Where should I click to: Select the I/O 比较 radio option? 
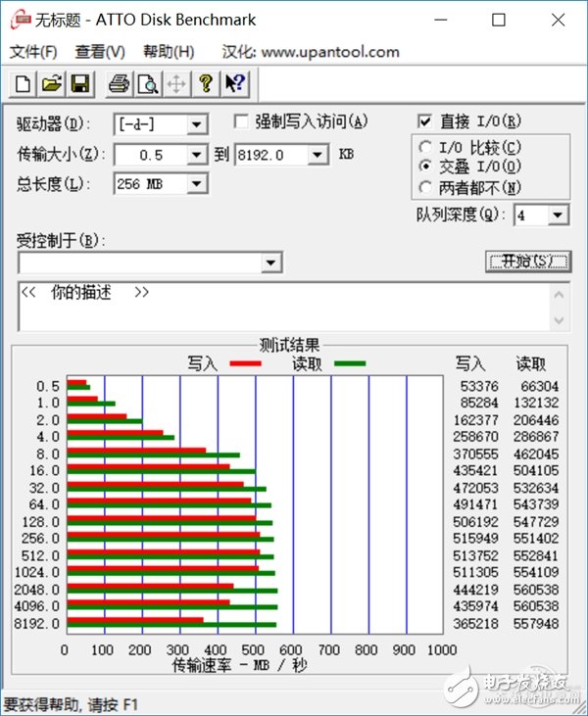424,147
